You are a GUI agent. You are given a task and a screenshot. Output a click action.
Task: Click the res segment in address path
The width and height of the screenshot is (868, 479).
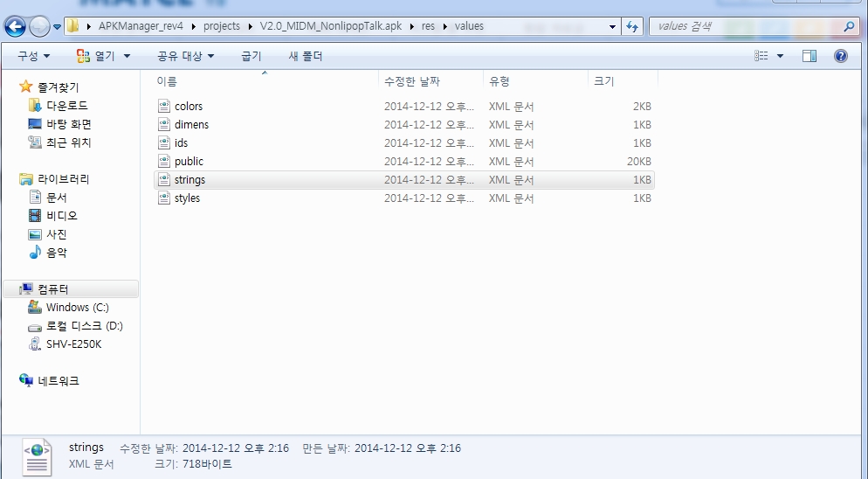[x=428, y=26]
